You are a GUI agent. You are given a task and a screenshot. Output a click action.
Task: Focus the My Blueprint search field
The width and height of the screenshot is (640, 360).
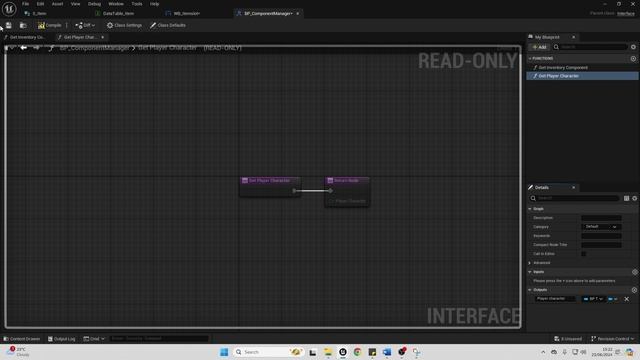590,47
